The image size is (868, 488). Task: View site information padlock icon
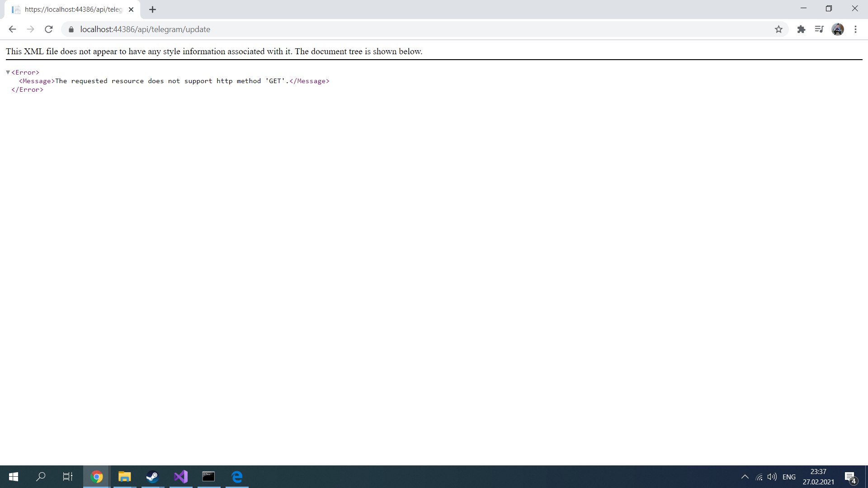[71, 29]
